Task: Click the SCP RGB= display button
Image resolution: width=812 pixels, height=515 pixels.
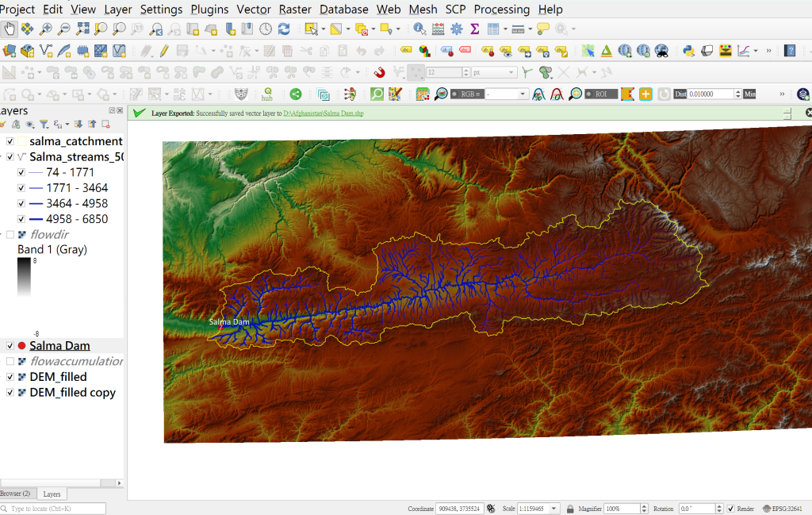Action: tap(466, 94)
